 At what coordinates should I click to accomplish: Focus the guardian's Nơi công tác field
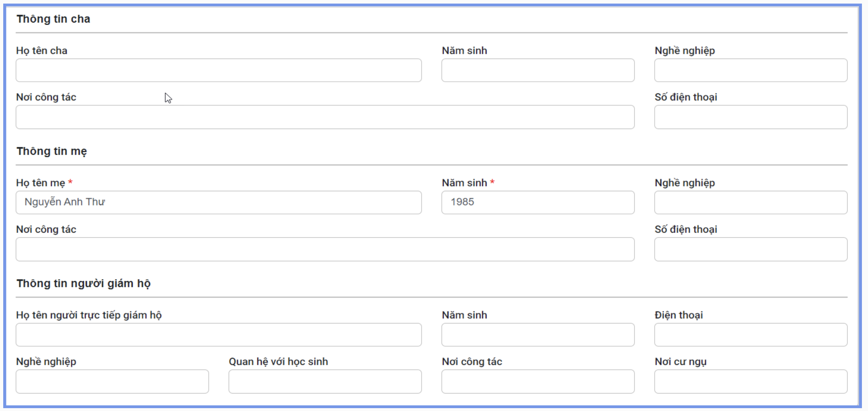[538, 381]
